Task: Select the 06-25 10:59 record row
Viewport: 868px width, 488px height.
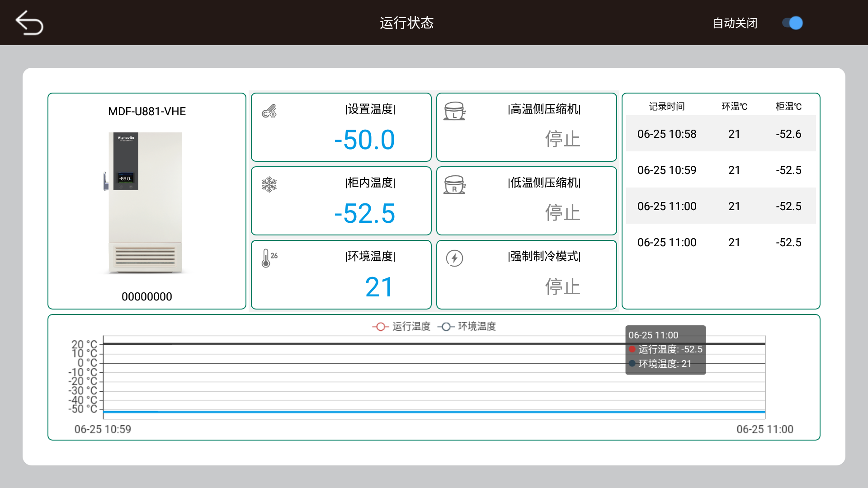Action: tap(721, 170)
